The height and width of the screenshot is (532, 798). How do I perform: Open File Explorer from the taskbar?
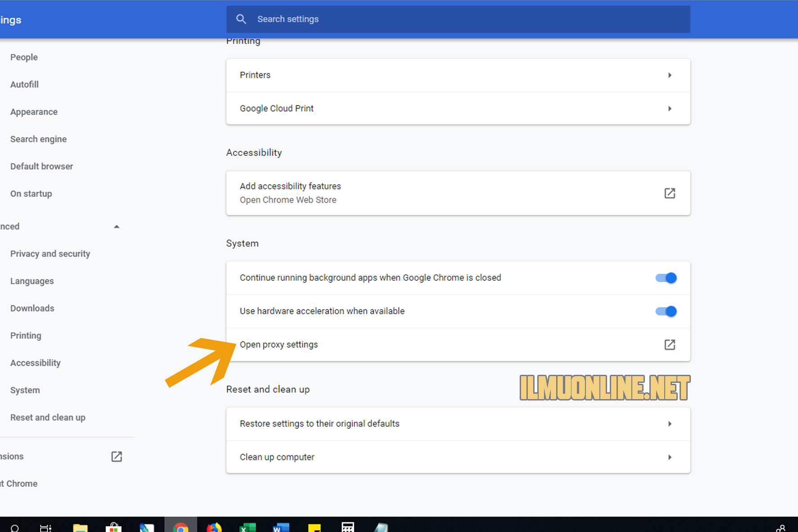80,527
